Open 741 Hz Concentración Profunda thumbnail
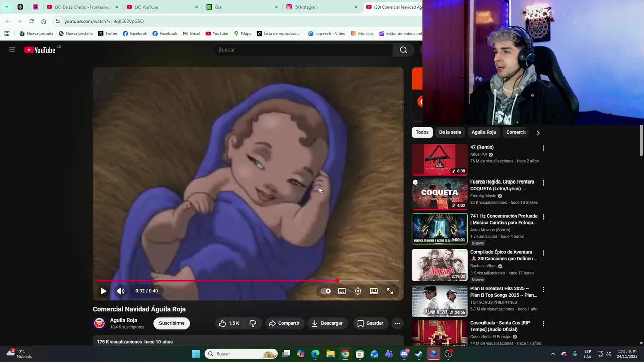The width and height of the screenshot is (644, 362). 440,228
